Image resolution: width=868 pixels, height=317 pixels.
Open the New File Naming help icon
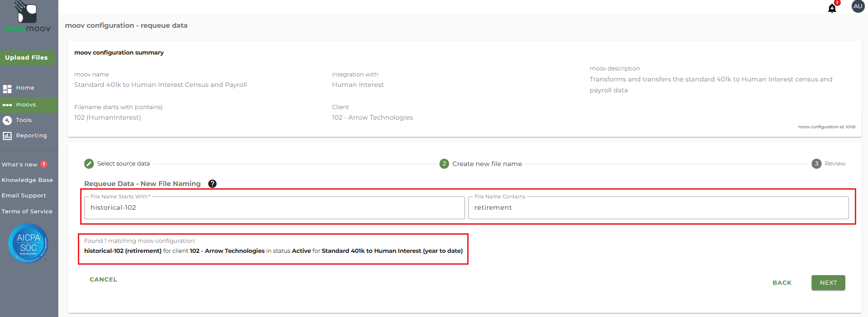(212, 184)
